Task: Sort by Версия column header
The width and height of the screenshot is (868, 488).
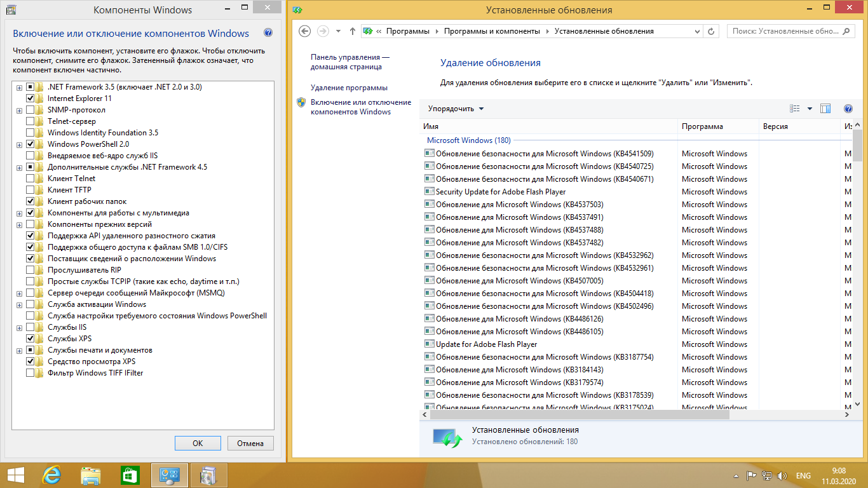Action: (800, 126)
